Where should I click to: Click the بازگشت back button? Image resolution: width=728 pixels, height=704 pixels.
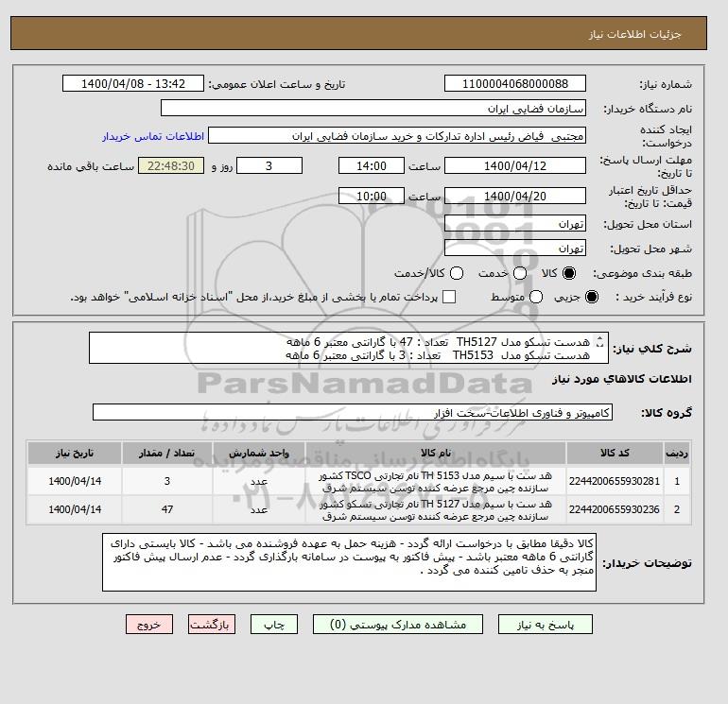(x=211, y=625)
